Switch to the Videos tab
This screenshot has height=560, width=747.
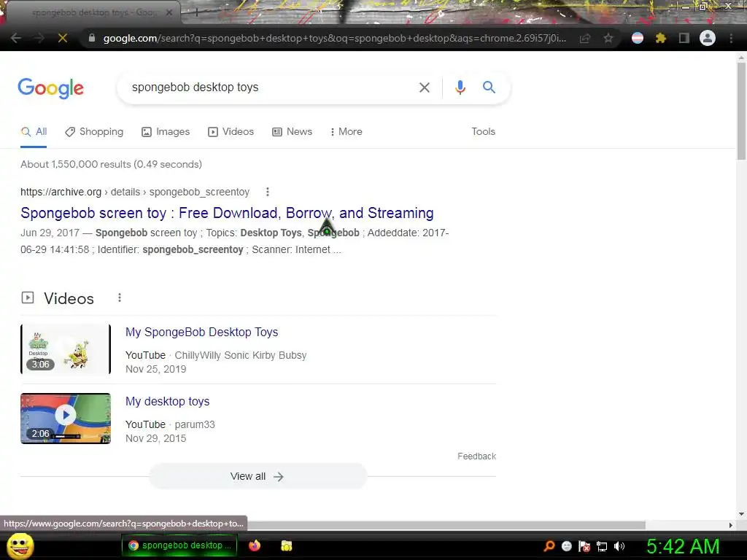click(x=231, y=132)
